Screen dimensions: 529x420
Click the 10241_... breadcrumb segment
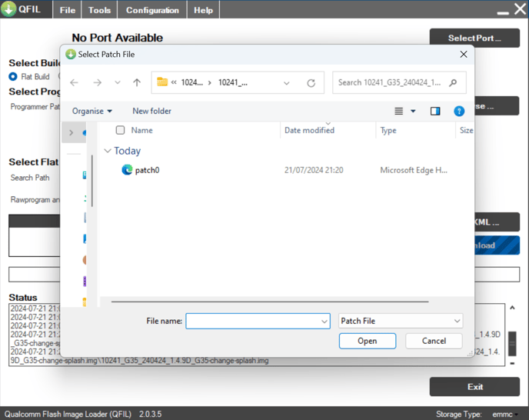(x=233, y=82)
